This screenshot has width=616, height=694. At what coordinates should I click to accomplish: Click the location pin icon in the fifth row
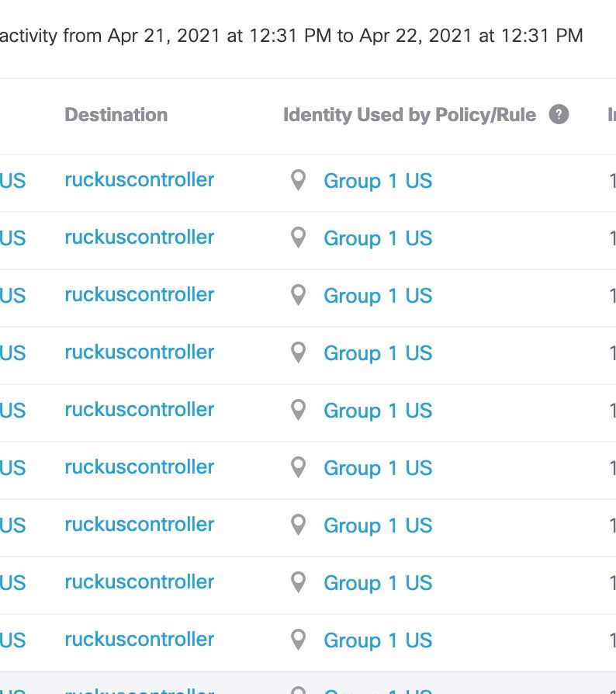click(298, 411)
